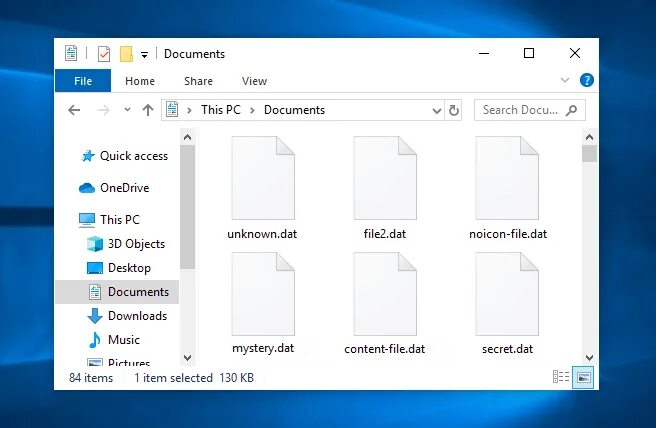Select the mystery.dat file icon
The image size is (656, 428).
(x=263, y=294)
